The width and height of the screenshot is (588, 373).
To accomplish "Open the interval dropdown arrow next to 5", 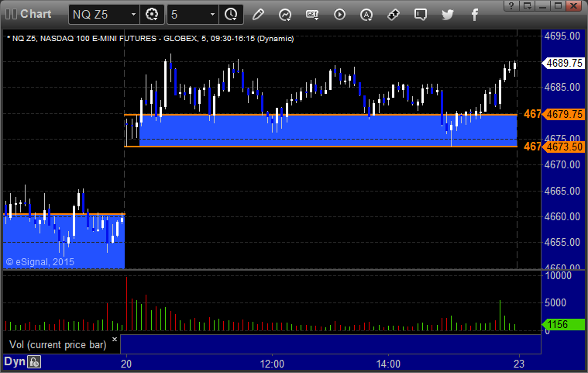I will pos(212,15).
